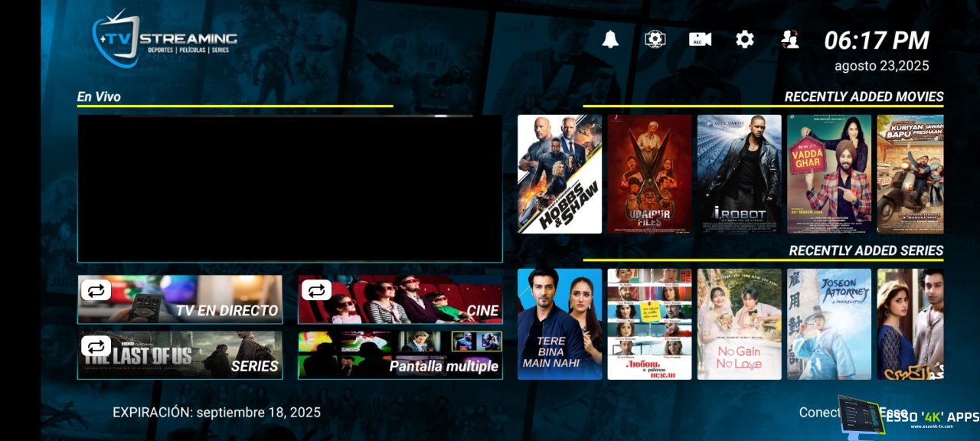The height and width of the screenshot is (441, 980).
Task: Open the sports guide soccer icon
Action: pos(655,39)
